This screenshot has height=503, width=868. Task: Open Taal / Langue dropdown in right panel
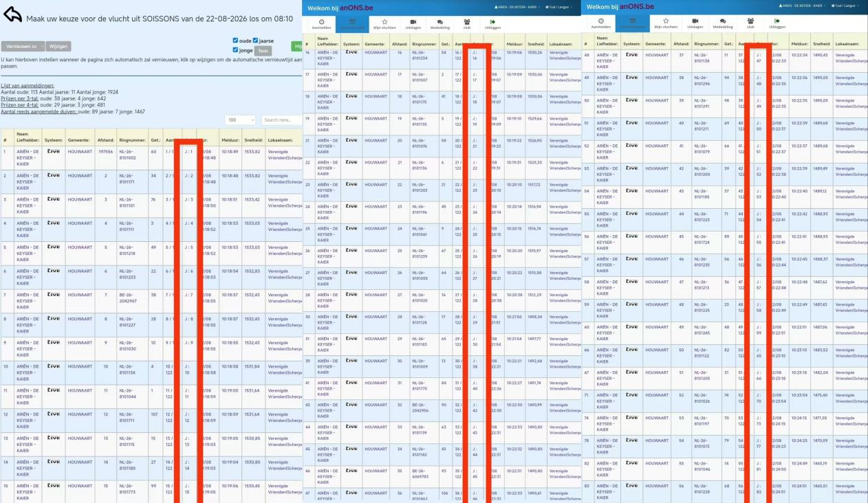[845, 5]
